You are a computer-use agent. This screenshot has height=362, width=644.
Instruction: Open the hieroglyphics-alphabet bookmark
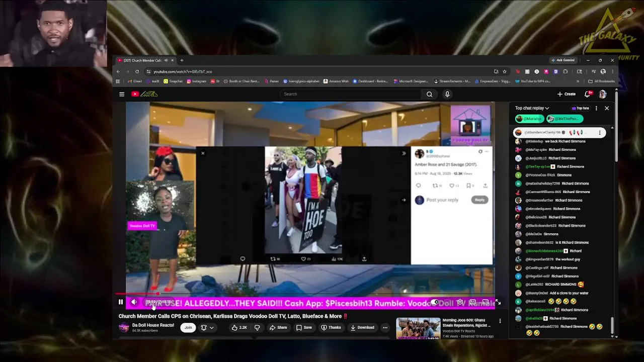(x=301, y=81)
